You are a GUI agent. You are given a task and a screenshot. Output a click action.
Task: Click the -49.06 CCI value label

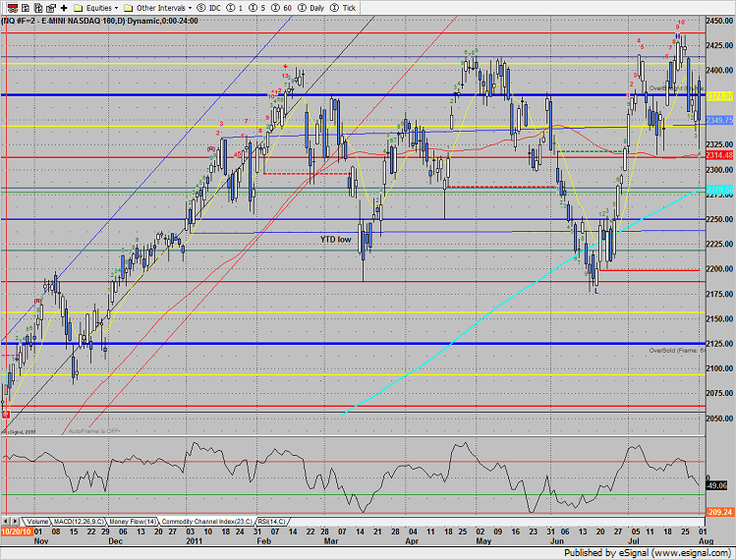point(716,485)
